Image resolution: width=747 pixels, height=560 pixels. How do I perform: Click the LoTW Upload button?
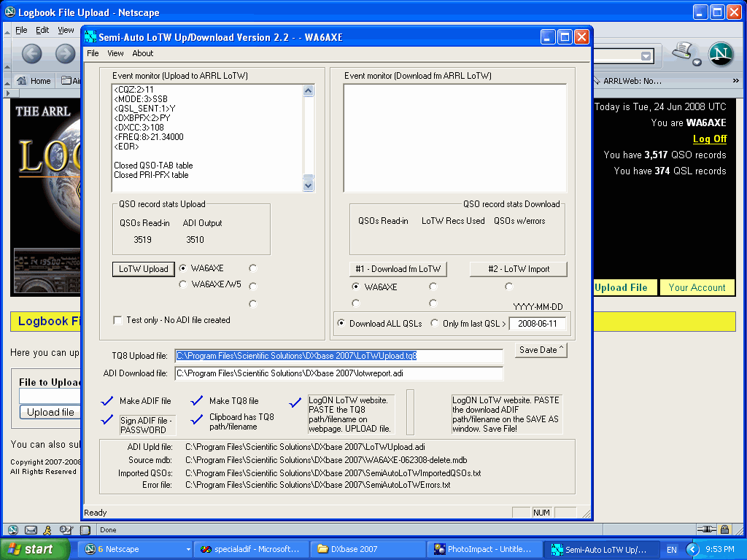(x=144, y=269)
